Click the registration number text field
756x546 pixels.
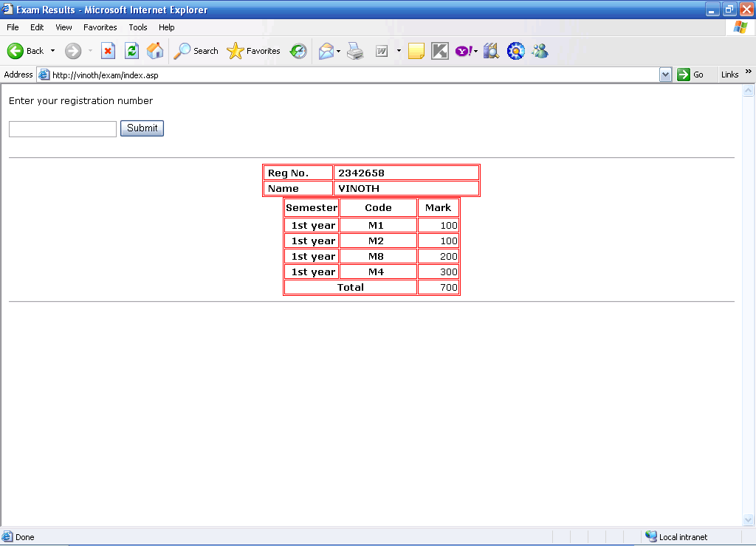[63, 129]
